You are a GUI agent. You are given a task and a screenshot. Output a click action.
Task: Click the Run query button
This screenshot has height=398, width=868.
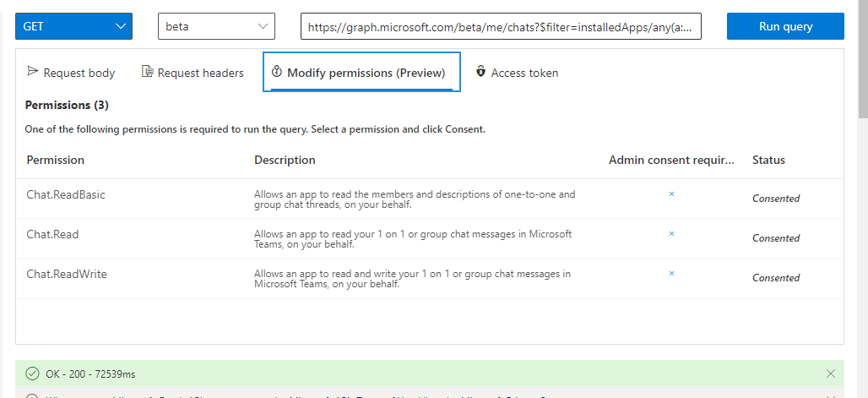point(785,26)
